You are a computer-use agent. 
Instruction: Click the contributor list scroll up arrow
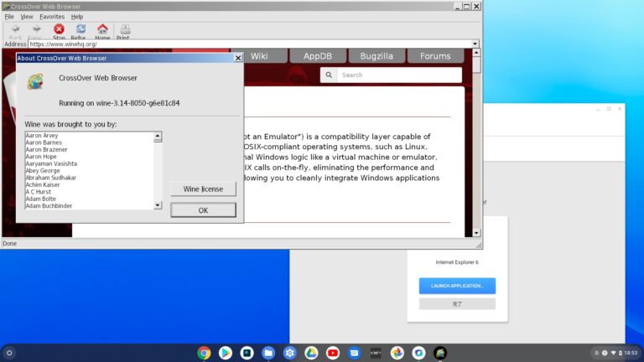tap(158, 136)
